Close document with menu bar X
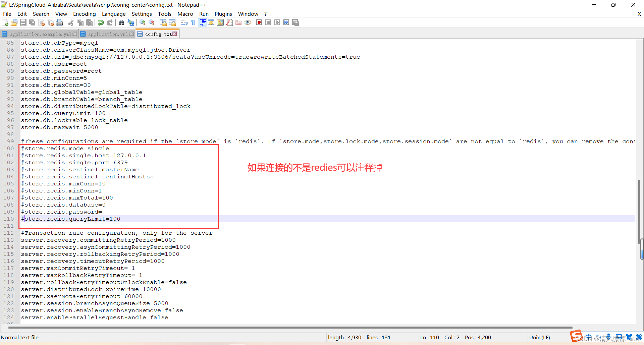Image resolution: width=644 pixels, height=345 pixels. click(639, 14)
